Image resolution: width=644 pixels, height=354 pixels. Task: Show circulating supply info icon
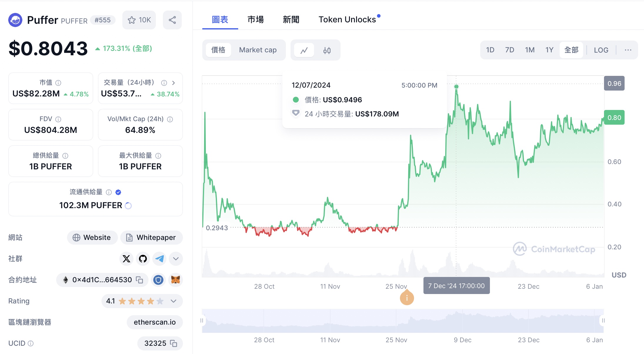[x=109, y=192]
